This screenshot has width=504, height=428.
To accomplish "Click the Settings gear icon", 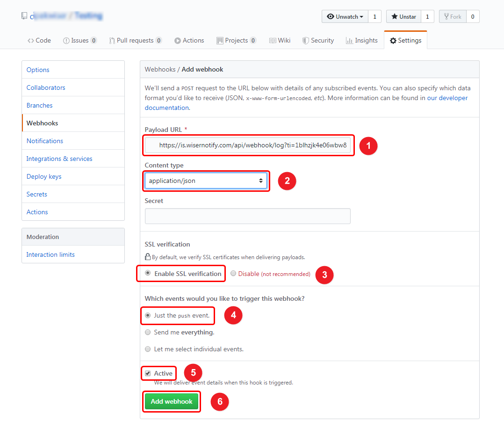I will 393,41.
